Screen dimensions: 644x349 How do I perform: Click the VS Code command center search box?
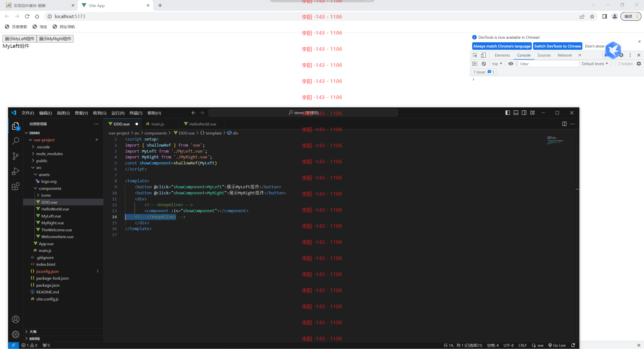(x=303, y=113)
